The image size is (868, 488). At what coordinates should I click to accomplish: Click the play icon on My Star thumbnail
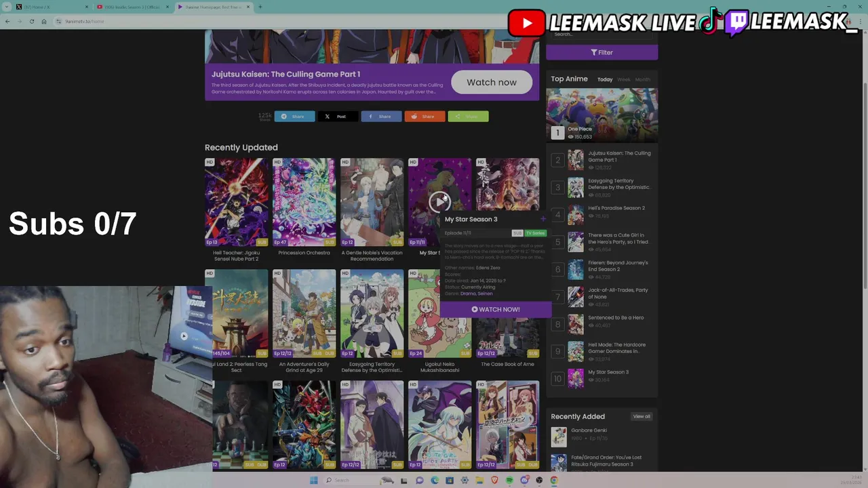[x=439, y=201]
